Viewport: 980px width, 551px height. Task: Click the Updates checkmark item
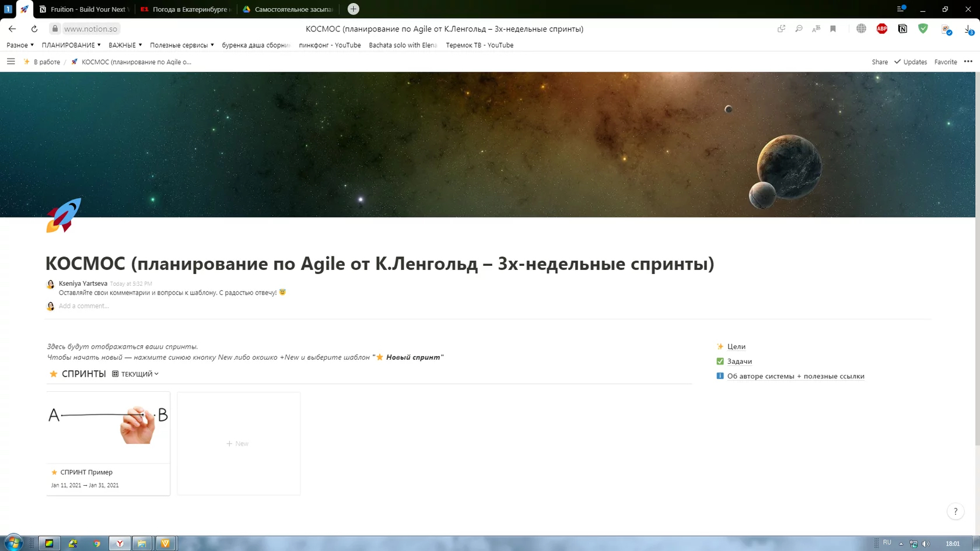pos(910,61)
